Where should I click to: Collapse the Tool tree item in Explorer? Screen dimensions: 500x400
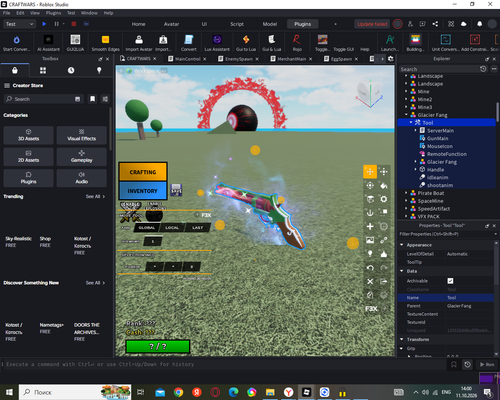click(411, 123)
